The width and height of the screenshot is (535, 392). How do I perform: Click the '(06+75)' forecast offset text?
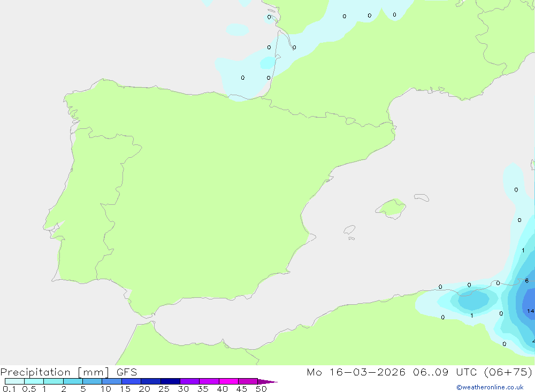[x=508, y=372]
